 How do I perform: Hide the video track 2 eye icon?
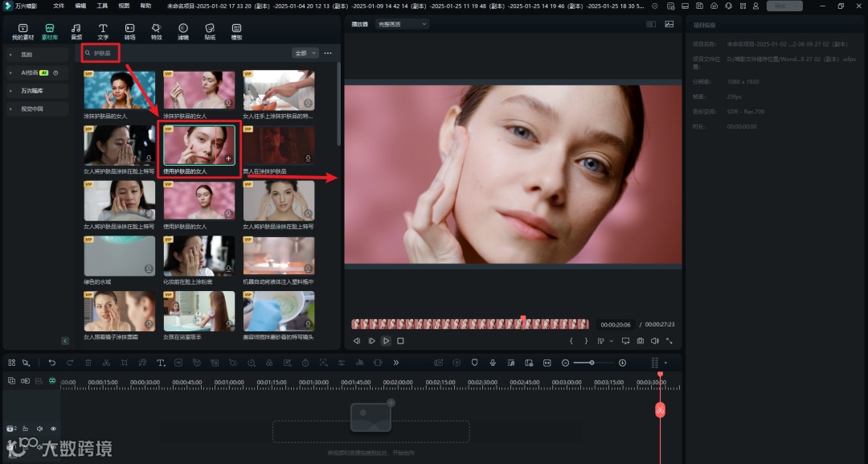click(53, 429)
